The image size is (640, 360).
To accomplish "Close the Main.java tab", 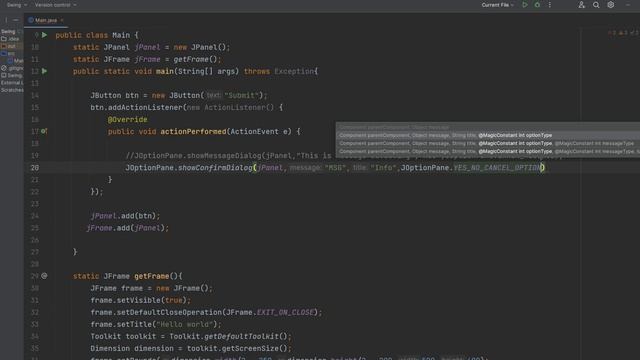I will [62, 20].
